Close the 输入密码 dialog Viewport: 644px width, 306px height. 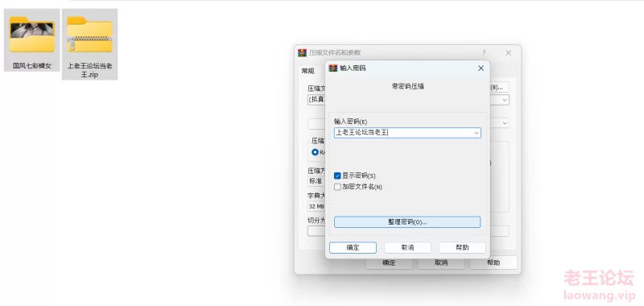pyautogui.click(x=481, y=68)
